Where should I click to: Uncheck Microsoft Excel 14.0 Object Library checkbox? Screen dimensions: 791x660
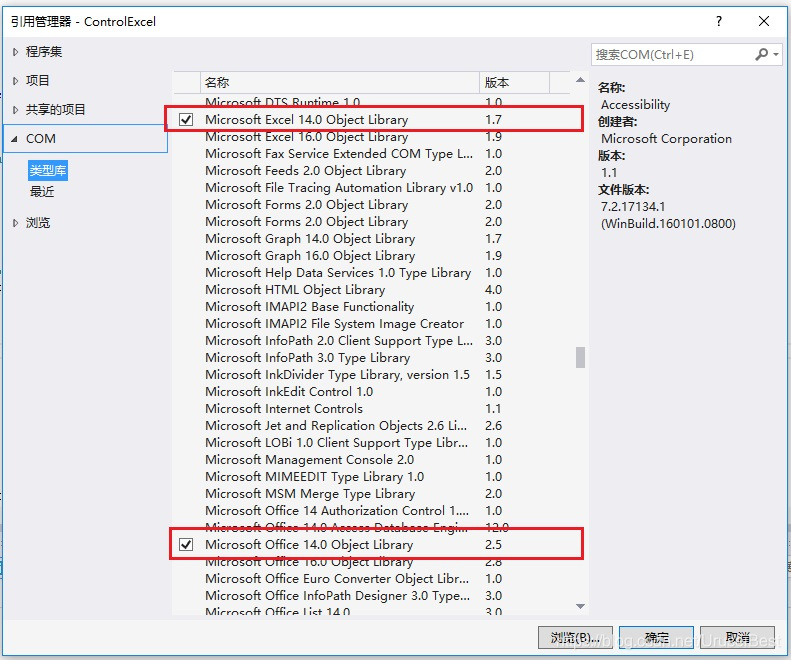pyautogui.click(x=186, y=120)
